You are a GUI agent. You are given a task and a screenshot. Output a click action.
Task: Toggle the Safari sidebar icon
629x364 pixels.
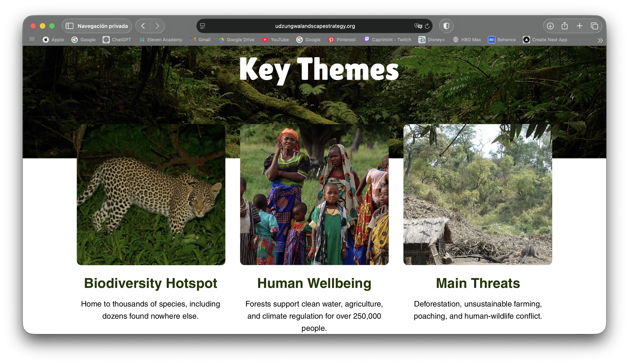point(69,26)
